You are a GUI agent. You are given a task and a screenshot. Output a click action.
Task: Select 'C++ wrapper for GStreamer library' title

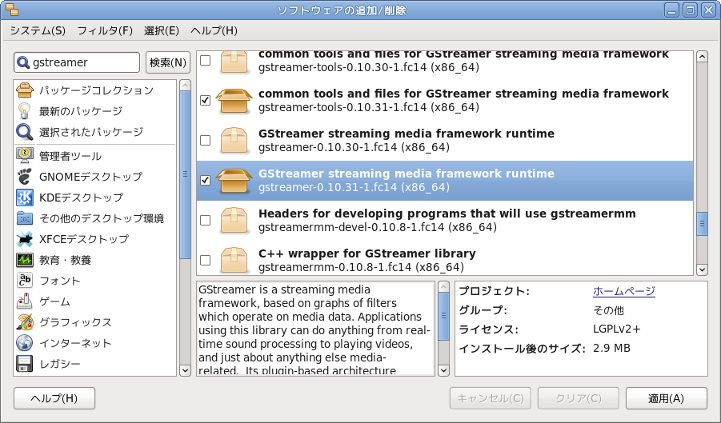[x=367, y=254]
